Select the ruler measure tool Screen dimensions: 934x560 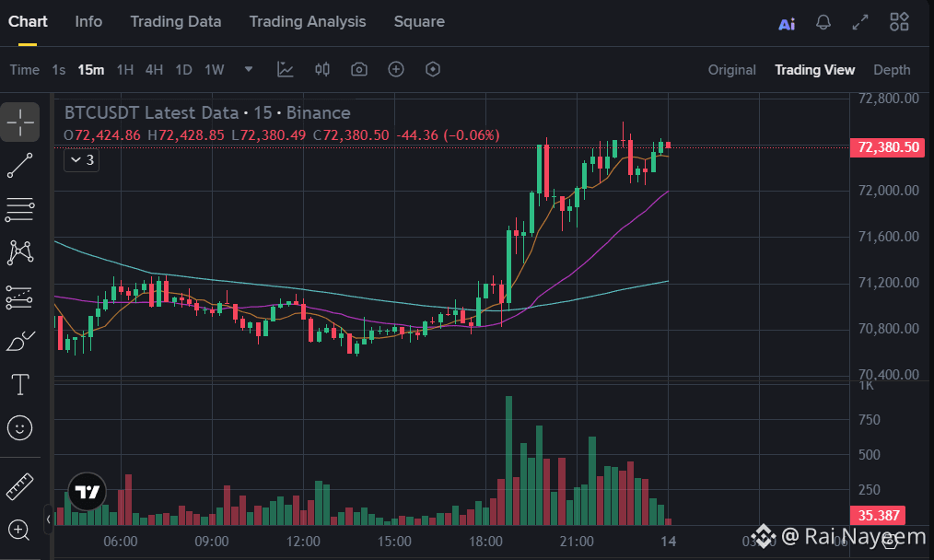tap(19, 486)
